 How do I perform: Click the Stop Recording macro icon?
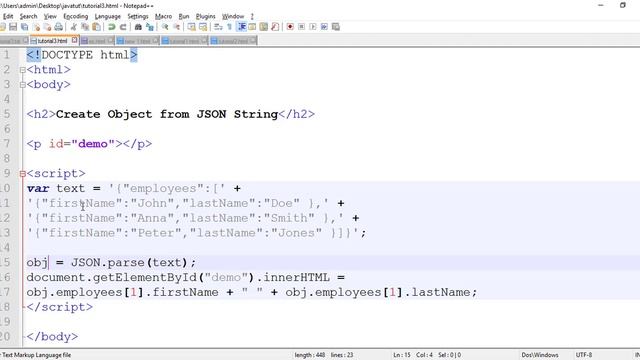click(302, 27)
